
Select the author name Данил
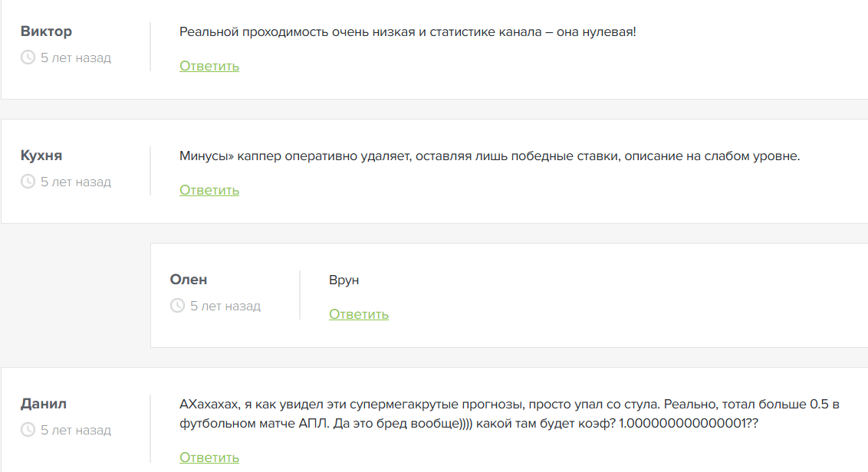click(44, 404)
